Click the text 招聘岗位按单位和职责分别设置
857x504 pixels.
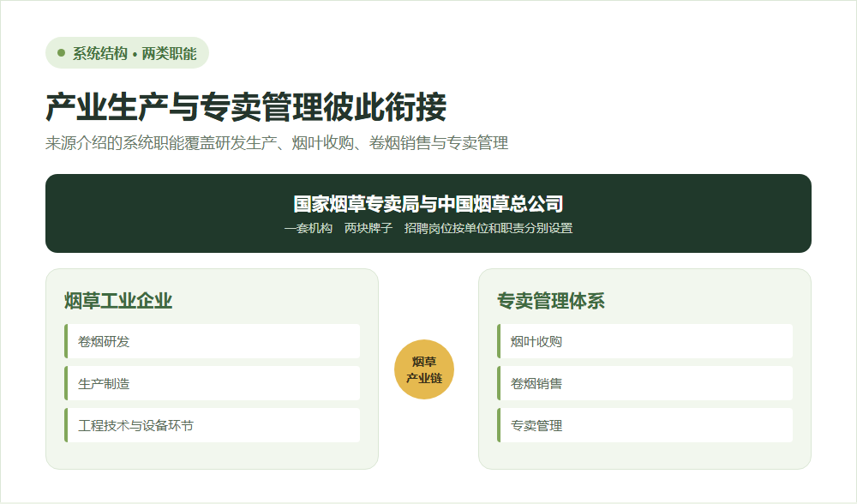point(488,228)
